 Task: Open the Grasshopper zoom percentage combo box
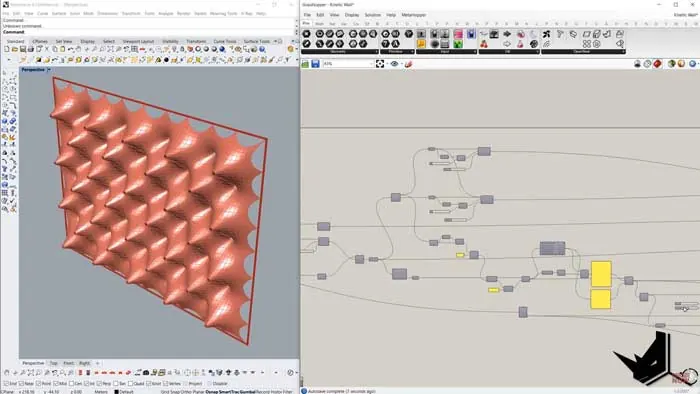(348, 64)
